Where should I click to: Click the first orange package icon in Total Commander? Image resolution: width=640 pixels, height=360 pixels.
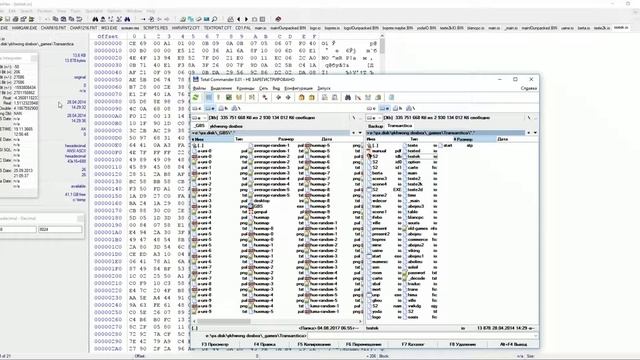(x=302, y=98)
